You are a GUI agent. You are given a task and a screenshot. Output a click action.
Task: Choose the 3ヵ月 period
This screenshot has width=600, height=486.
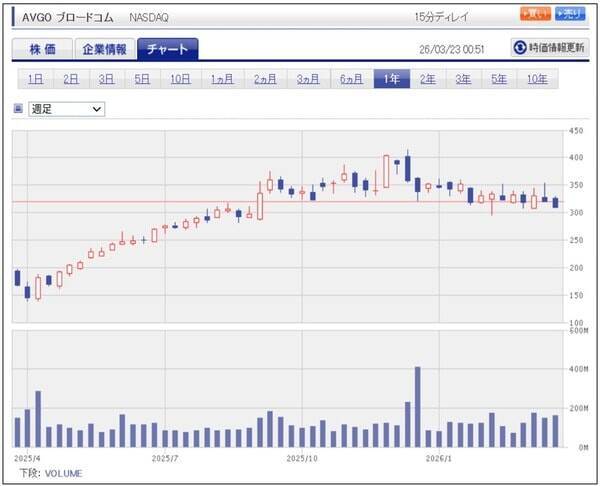[x=308, y=79]
